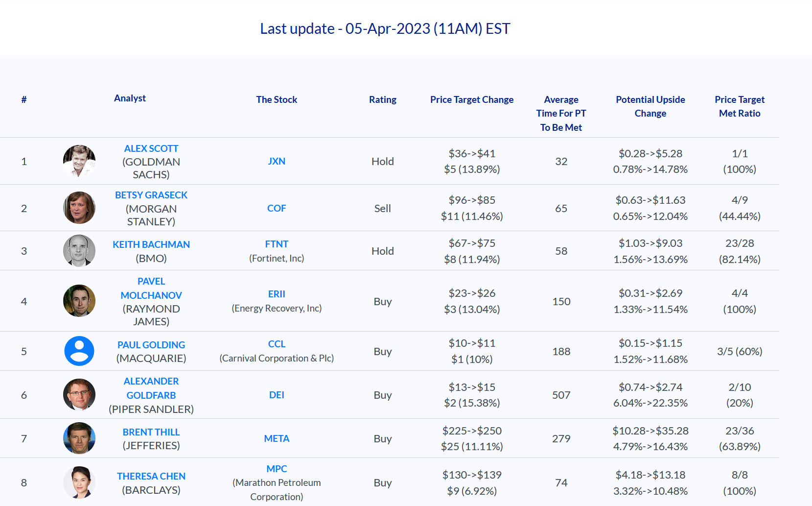The height and width of the screenshot is (506, 812).
Task: Select JXN's Hold rating cell
Action: pos(383,161)
